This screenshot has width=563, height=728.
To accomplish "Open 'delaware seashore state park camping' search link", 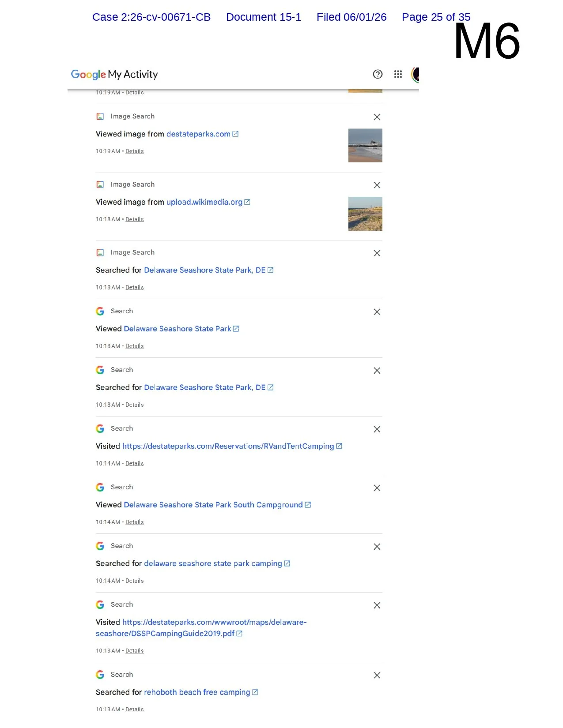I will pyautogui.click(x=213, y=563).
